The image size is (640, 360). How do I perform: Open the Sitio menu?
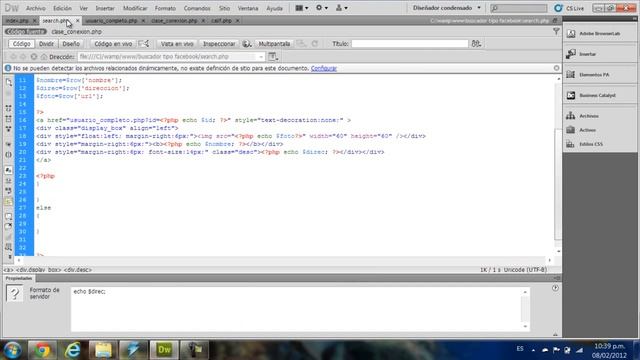click(x=224, y=8)
